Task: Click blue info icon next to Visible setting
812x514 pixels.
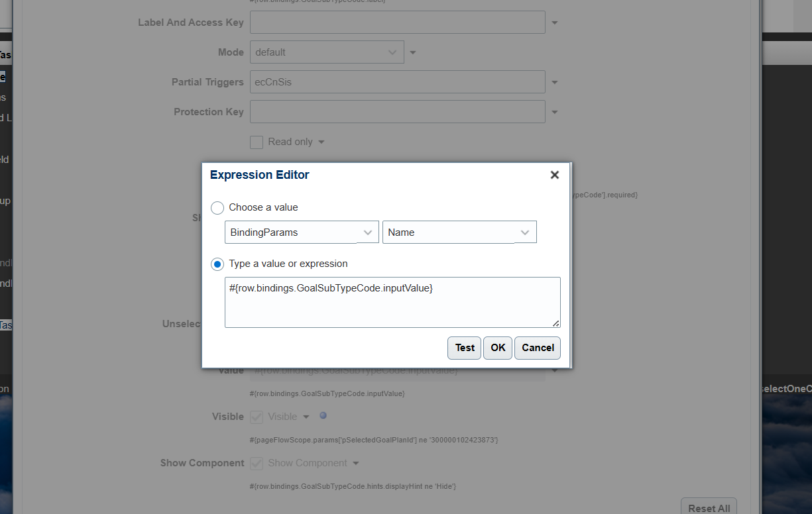Action: point(323,415)
